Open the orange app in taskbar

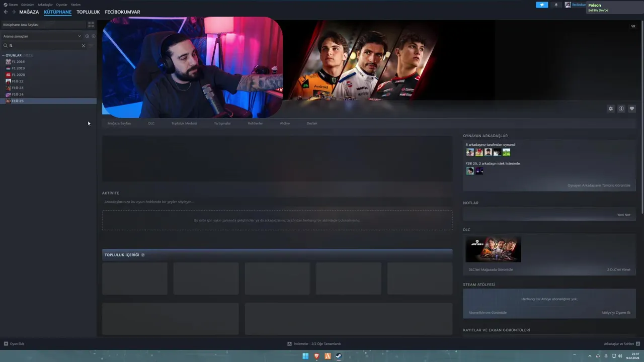pos(328,356)
